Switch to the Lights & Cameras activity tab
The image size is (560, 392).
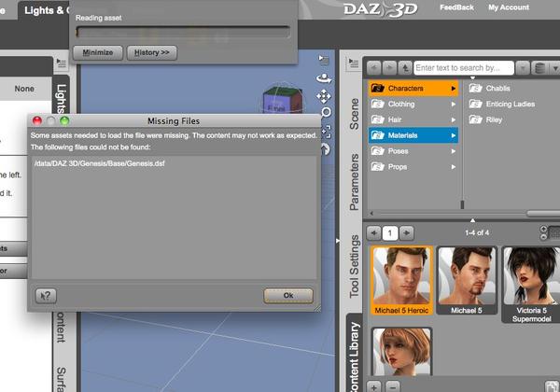pos(45,10)
